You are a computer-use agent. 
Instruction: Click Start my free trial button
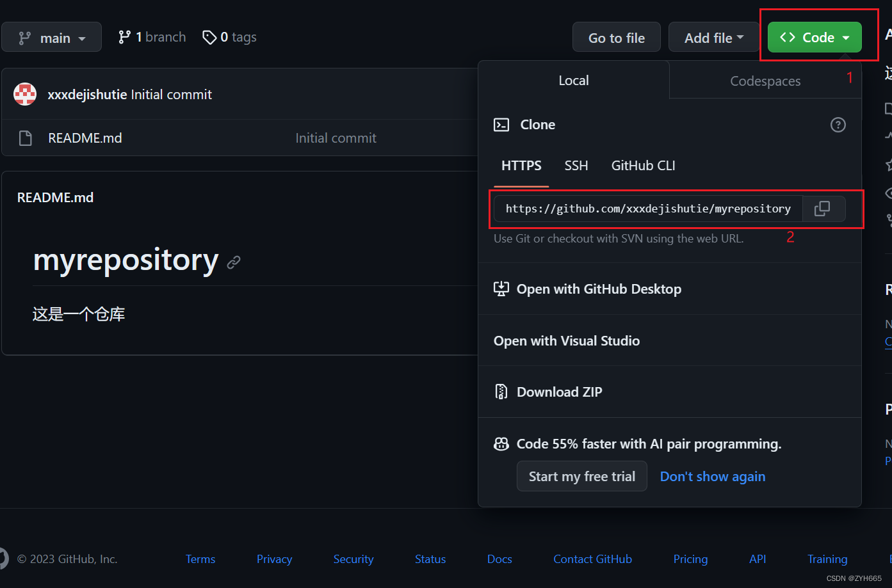(x=582, y=477)
